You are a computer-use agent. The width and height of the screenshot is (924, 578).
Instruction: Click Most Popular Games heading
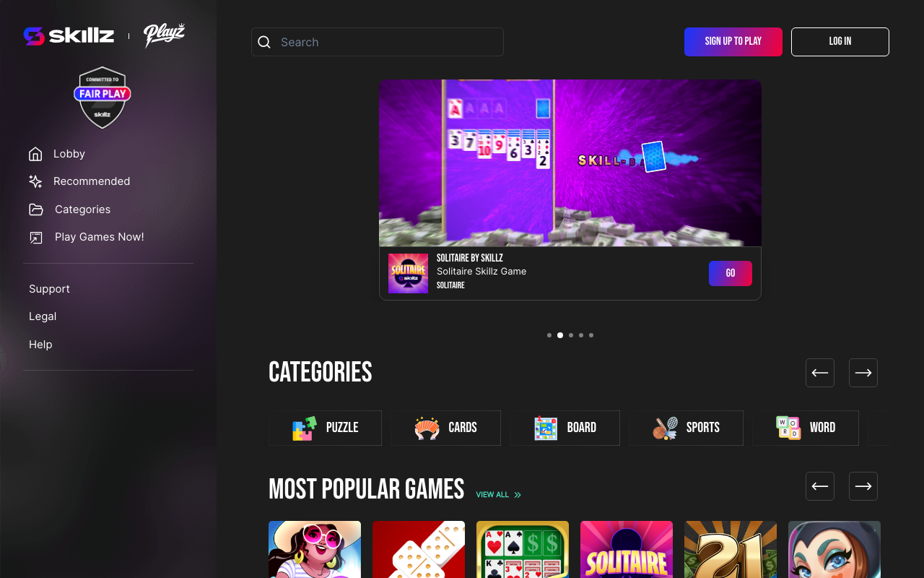pyautogui.click(x=367, y=489)
